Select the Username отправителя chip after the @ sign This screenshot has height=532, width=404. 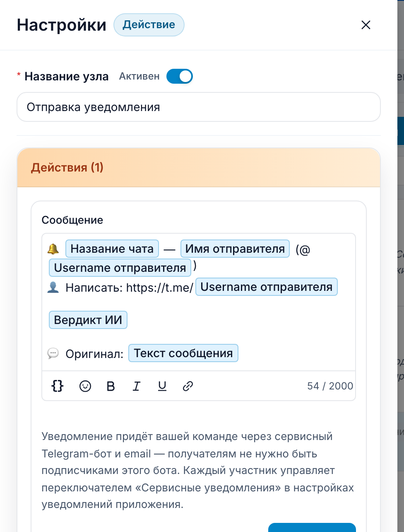[120, 268]
